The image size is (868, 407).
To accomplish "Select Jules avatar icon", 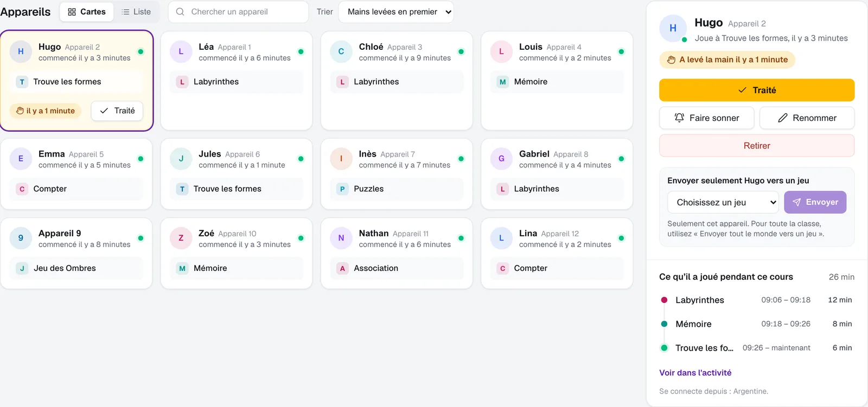I will click(181, 159).
